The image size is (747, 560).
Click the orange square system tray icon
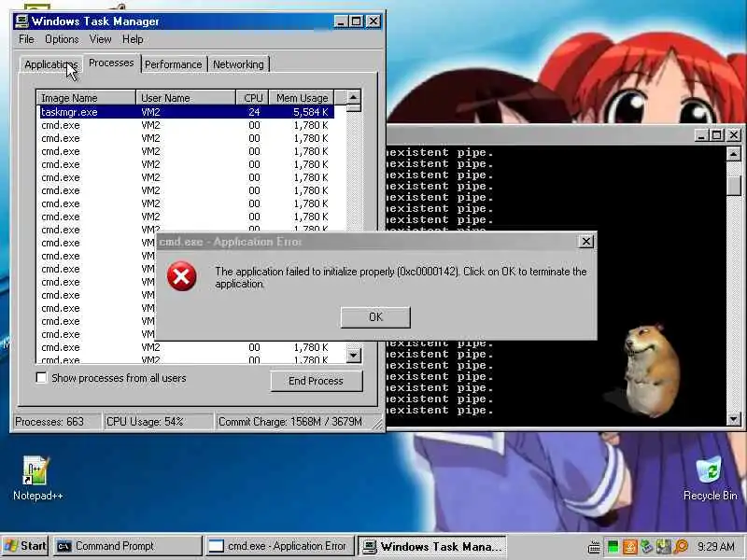click(629, 546)
